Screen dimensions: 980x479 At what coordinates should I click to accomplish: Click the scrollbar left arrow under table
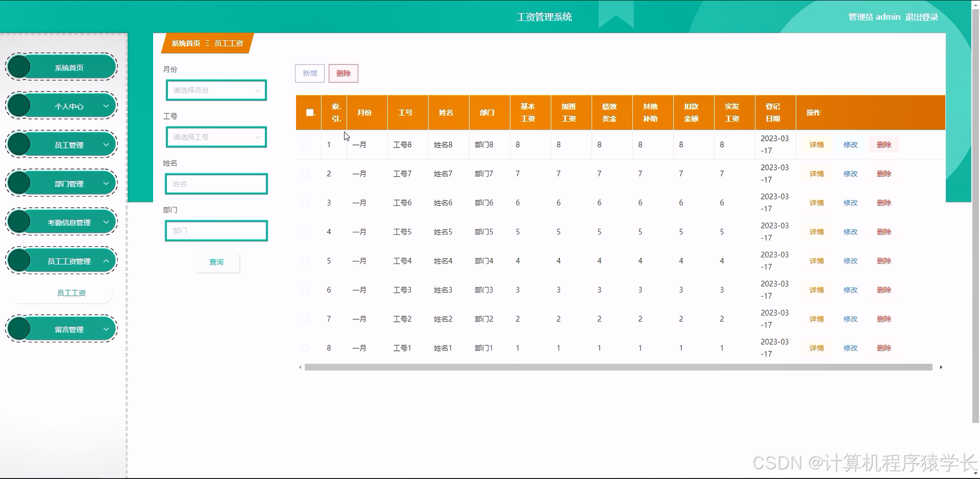click(x=300, y=367)
